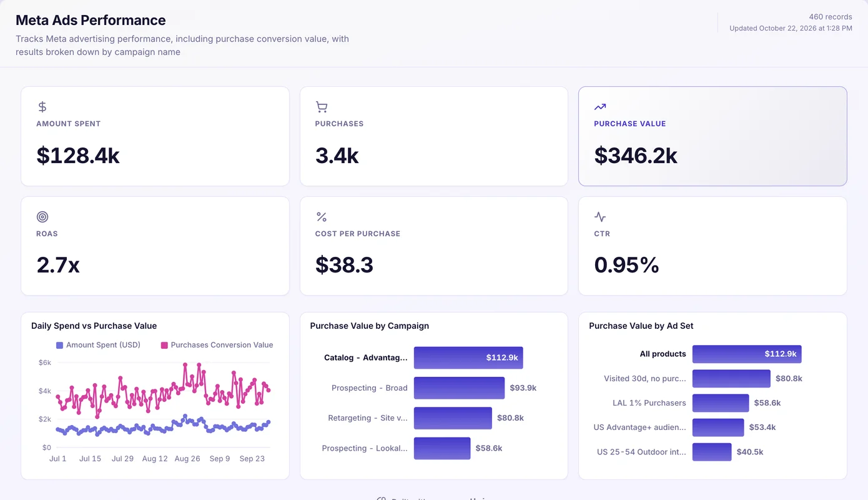
Task: Click the $38.3 Cost Per Purchase value
Action: (345, 266)
